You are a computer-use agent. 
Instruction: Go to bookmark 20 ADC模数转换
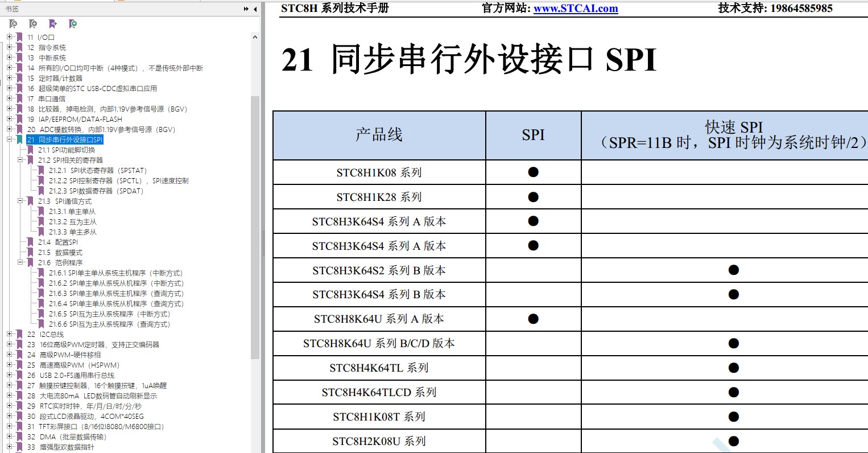click(x=101, y=130)
